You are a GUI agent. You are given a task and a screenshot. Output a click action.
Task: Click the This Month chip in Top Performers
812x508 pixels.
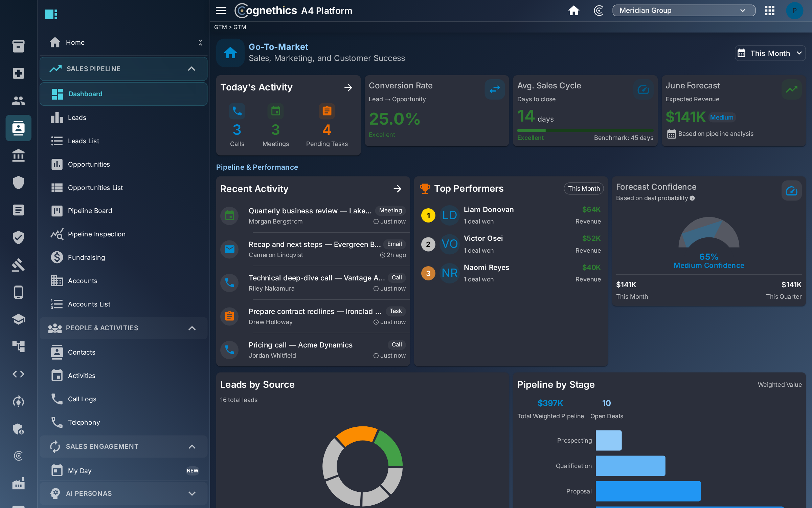click(584, 189)
